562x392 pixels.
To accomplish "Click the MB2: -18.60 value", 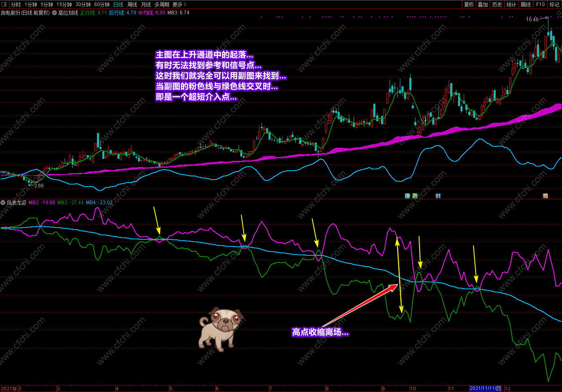I will [x=42, y=203].
